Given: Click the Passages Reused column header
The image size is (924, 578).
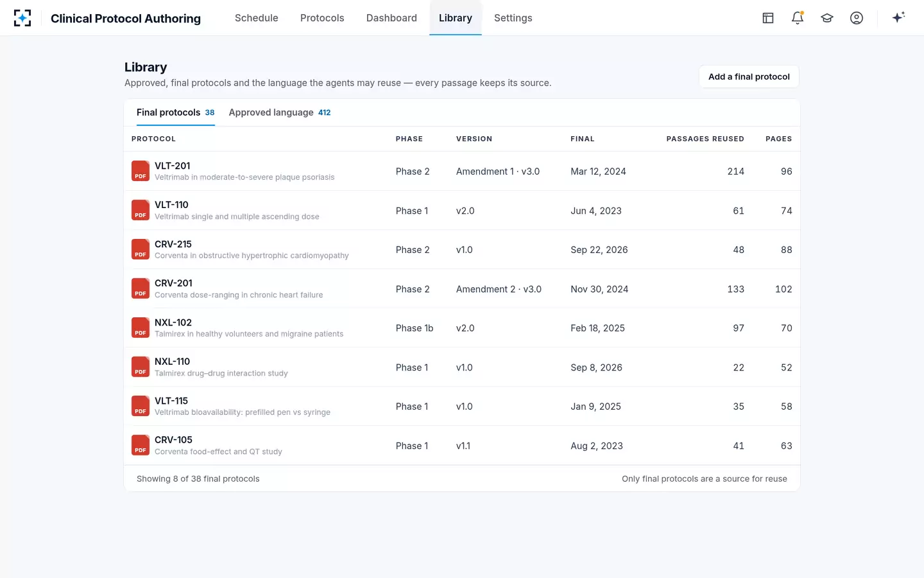Looking at the screenshot, I should [x=705, y=139].
